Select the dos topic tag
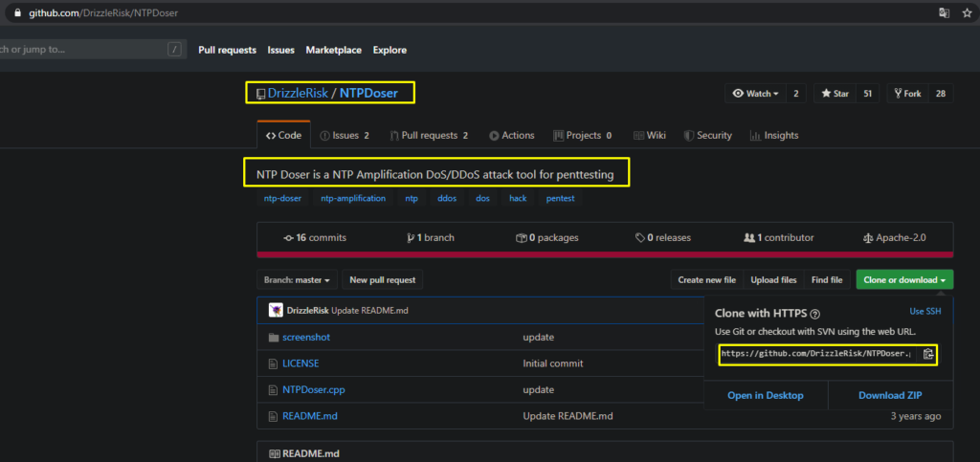Image resolution: width=980 pixels, height=462 pixels. (482, 199)
